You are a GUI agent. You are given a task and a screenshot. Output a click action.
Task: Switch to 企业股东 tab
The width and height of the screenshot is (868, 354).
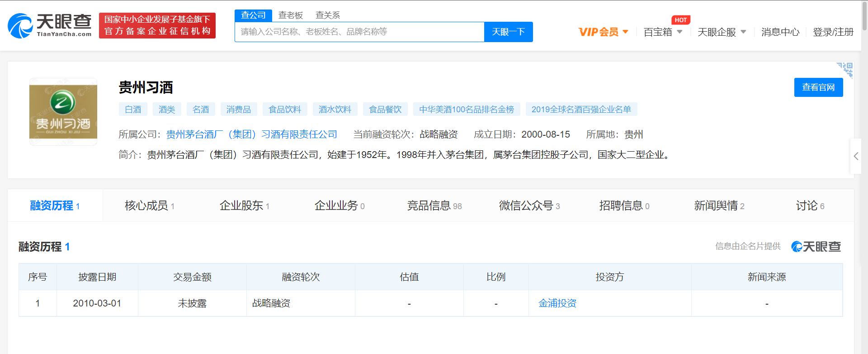pos(245,206)
